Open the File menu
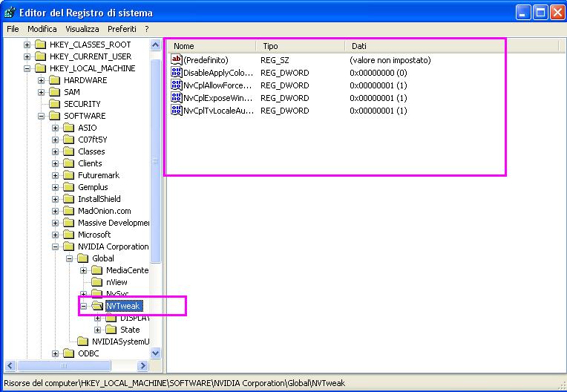567x392 pixels. [x=13, y=29]
